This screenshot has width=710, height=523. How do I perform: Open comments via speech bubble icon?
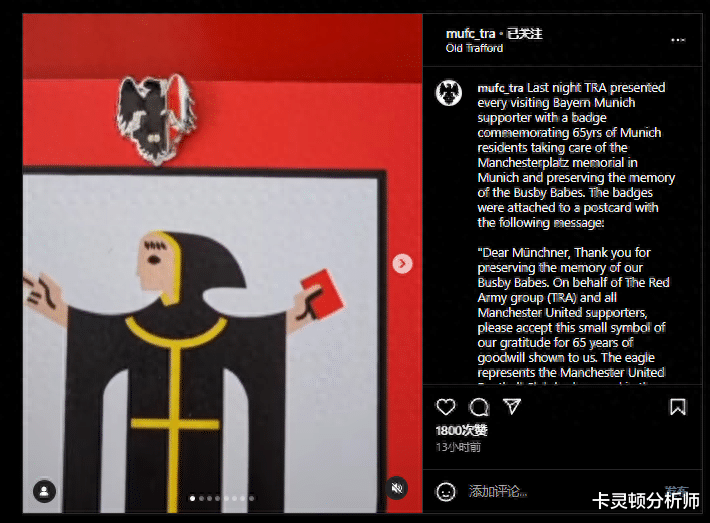coord(479,407)
